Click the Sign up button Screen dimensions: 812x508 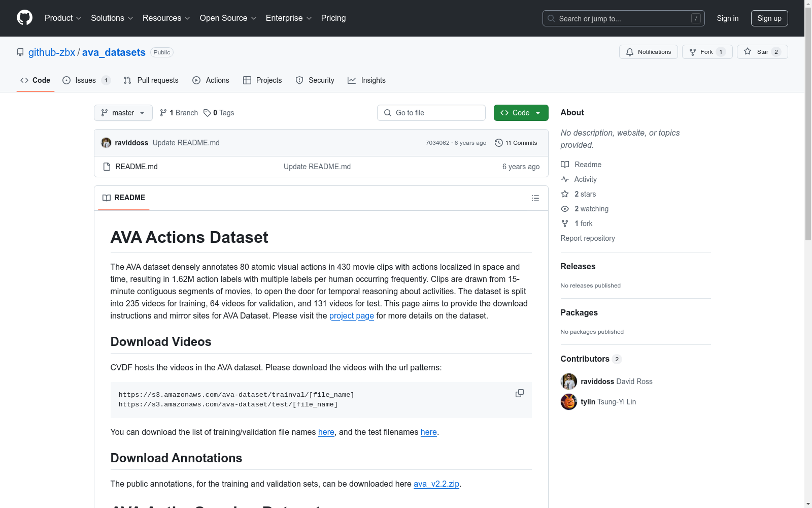click(769, 18)
